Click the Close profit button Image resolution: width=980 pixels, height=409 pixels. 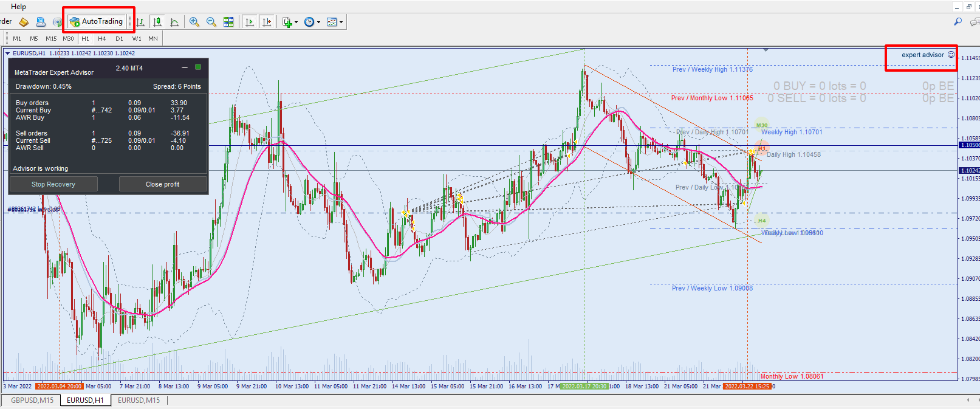point(163,184)
